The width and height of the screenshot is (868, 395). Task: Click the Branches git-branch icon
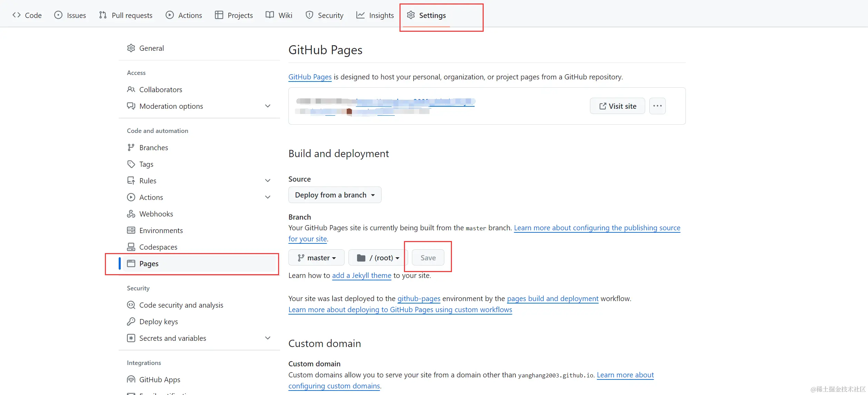tap(131, 147)
